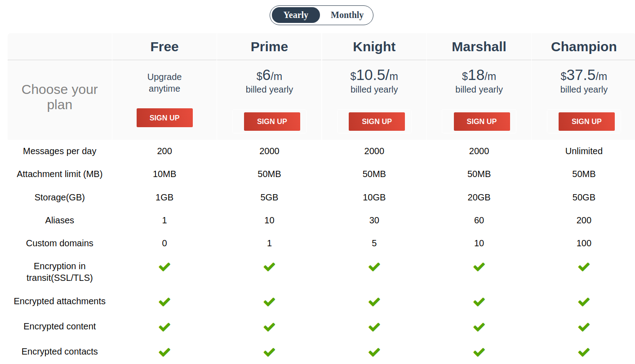Image resolution: width=635 pixels, height=364 pixels.
Task: Click the Champion plan heading
Action: click(x=584, y=47)
